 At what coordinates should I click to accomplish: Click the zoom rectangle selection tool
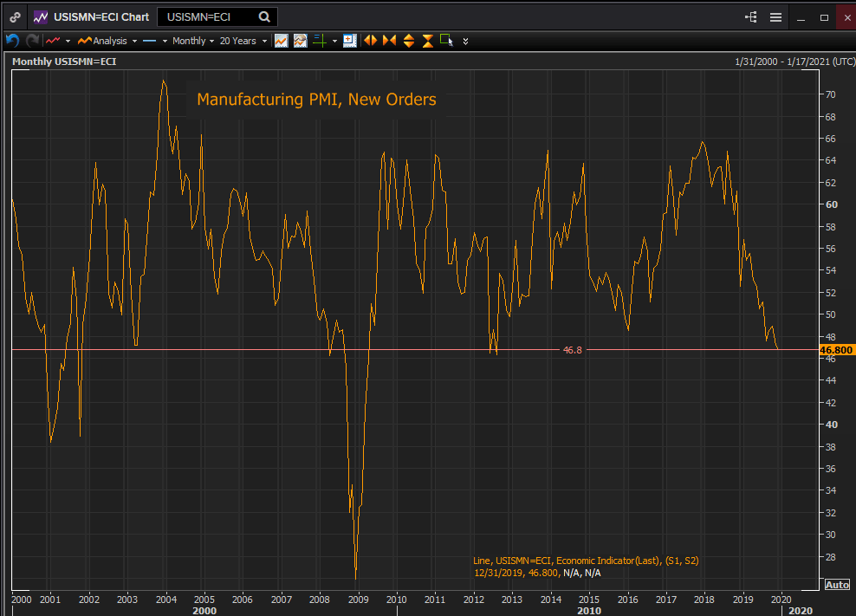pos(446,40)
